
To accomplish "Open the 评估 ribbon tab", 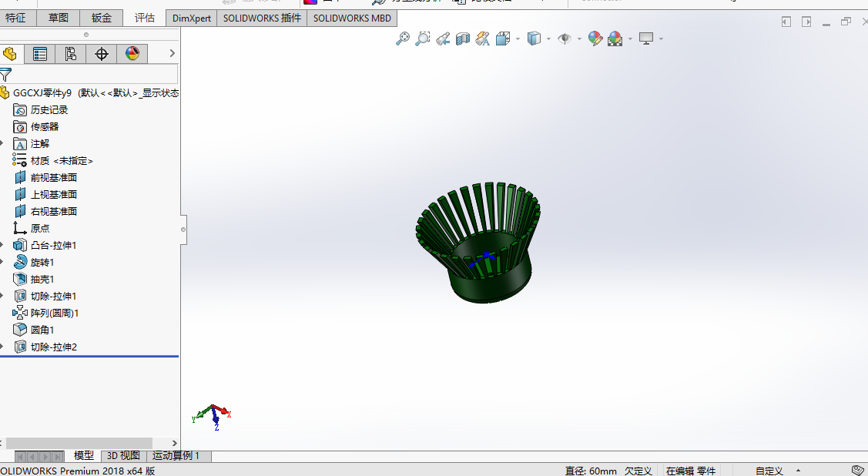I will (x=145, y=18).
